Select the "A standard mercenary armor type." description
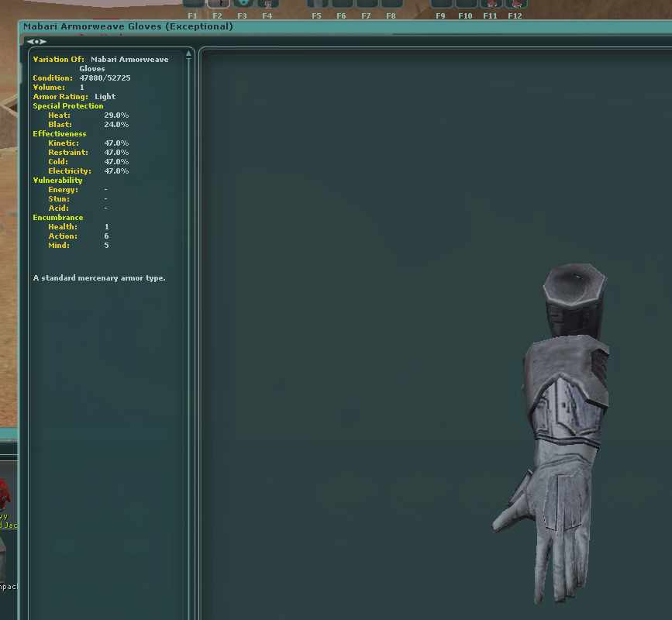 click(x=99, y=278)
